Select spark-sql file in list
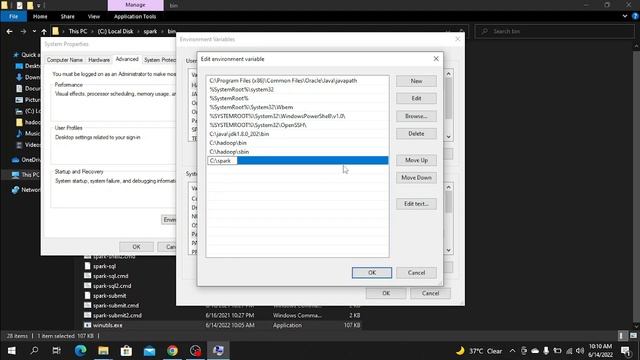This screenshot has height=360, width=640. 104,266
